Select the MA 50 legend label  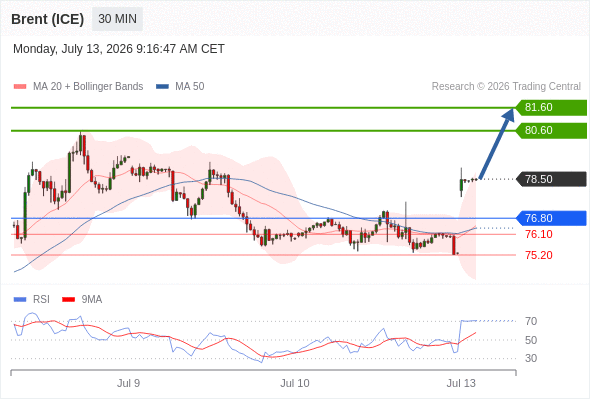click(190, 87)
